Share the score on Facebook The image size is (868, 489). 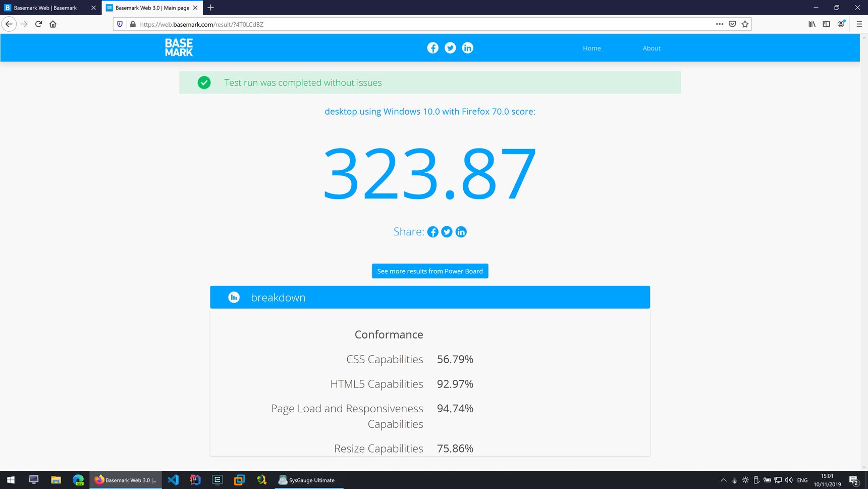pos(432,232)
